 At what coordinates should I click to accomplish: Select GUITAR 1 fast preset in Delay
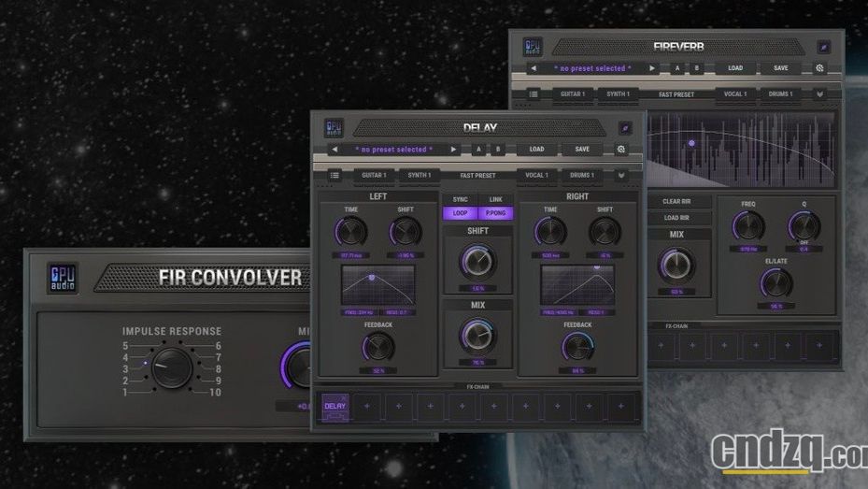pos(375,175)
